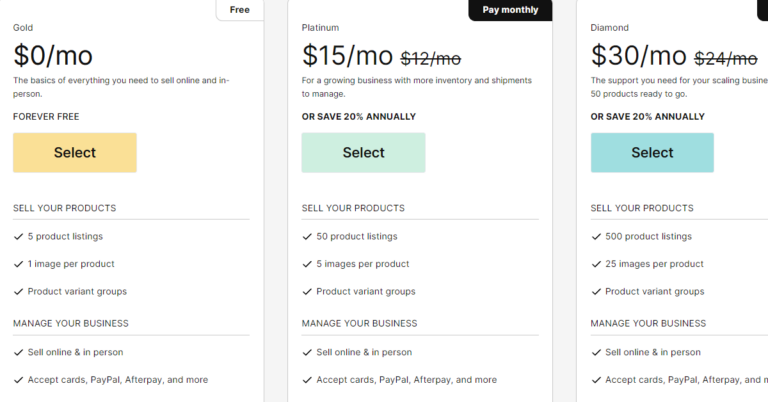Click Diamond plan's "Sell online & in person" checkmark

point(596,353)
